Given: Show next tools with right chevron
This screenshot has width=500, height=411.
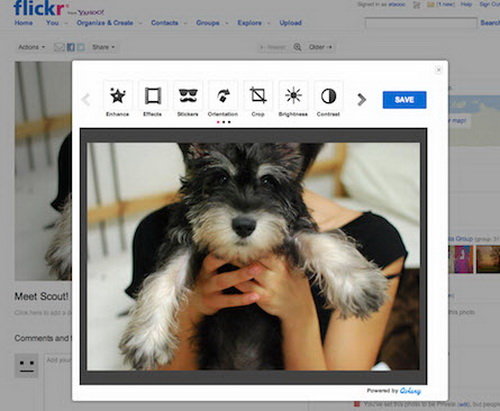Looking at the screenshot, I should (361, 99).
